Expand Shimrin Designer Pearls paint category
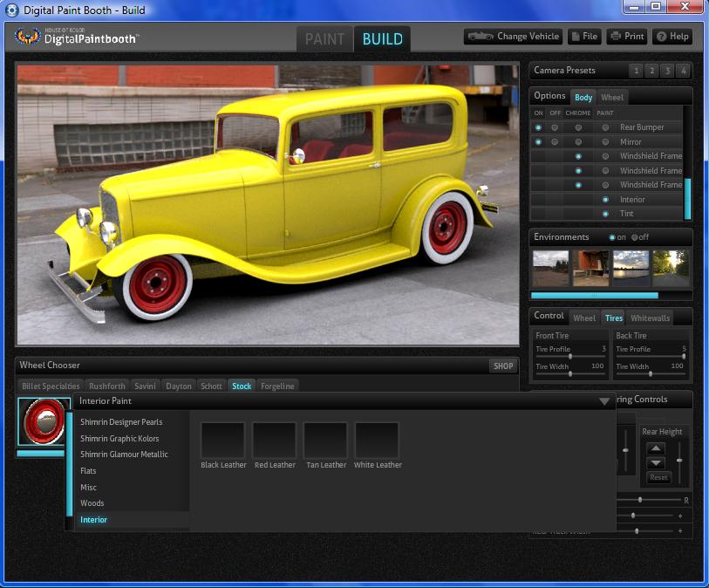 tap(121, 422)
